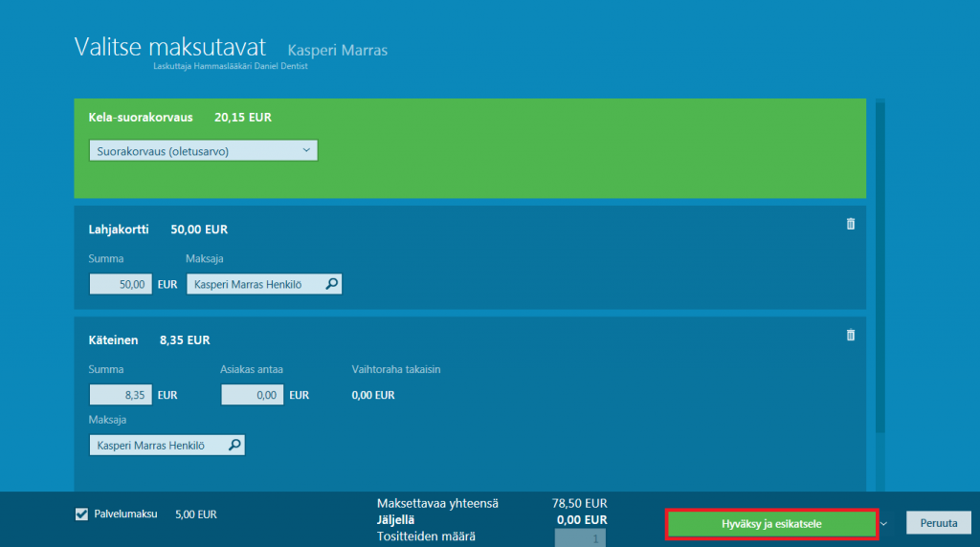
Task: Click the Tositteiden määrä number field
Action: point(580,537)
